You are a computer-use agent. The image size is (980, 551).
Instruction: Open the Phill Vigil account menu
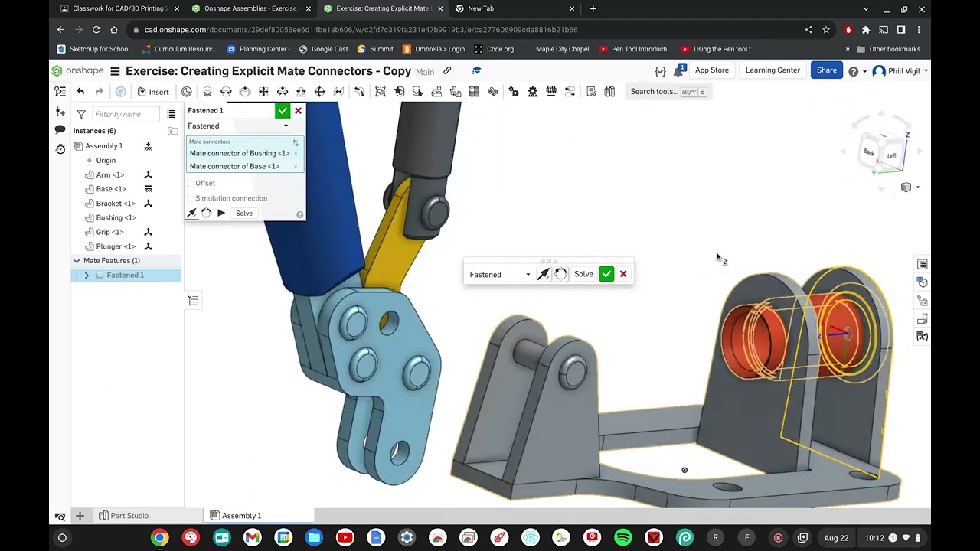point(900,70)
